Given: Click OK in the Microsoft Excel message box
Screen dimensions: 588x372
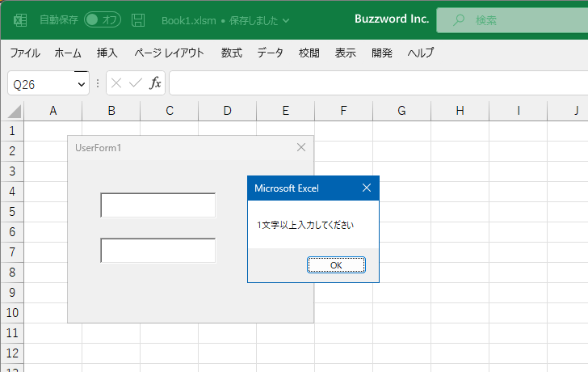Looking at the screenshot, I should (336, 265).
